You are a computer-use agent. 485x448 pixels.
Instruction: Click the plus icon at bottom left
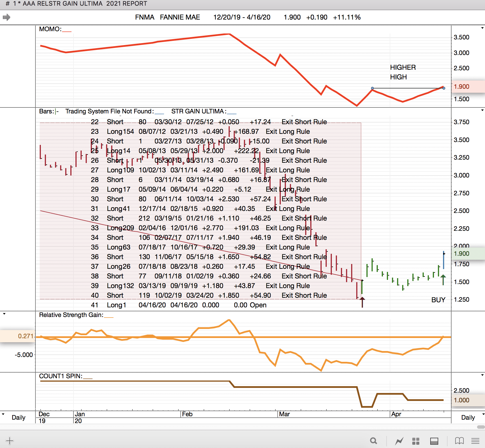coord(10,441)
